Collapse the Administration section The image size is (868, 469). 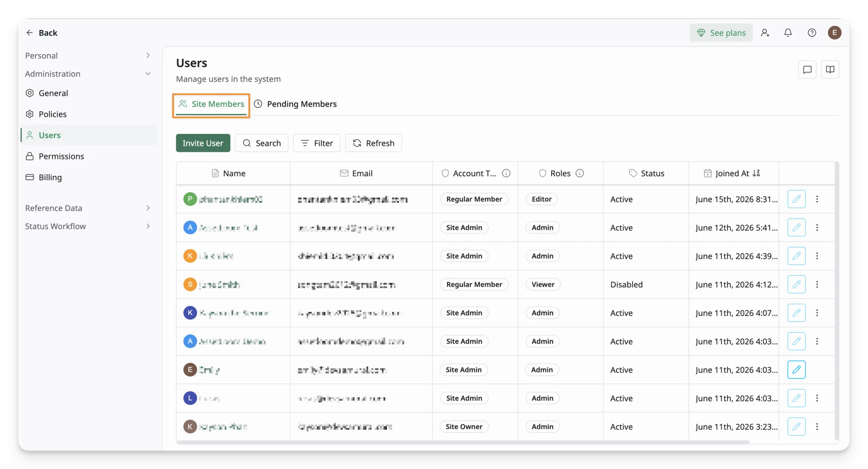(88, 74)
